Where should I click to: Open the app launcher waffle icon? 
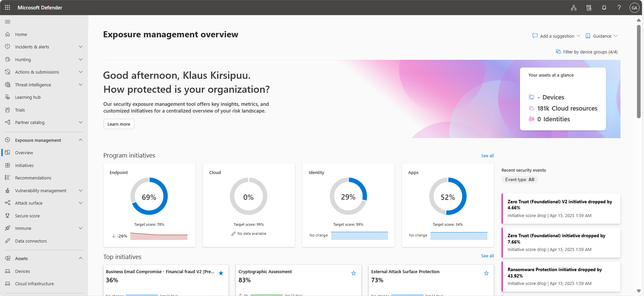click(x=7, y=7)
